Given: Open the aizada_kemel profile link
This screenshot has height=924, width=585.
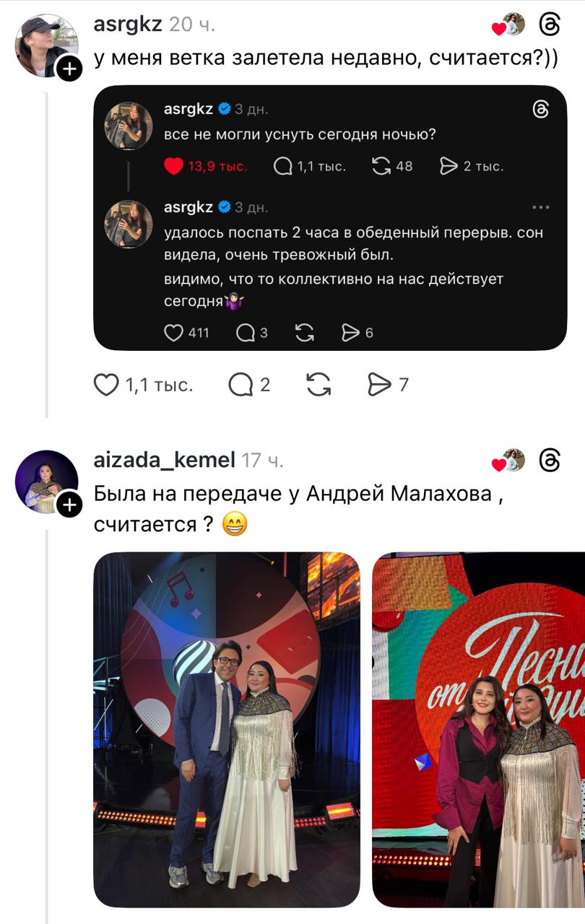Looking at the screenshot, I should coord(165,460).
